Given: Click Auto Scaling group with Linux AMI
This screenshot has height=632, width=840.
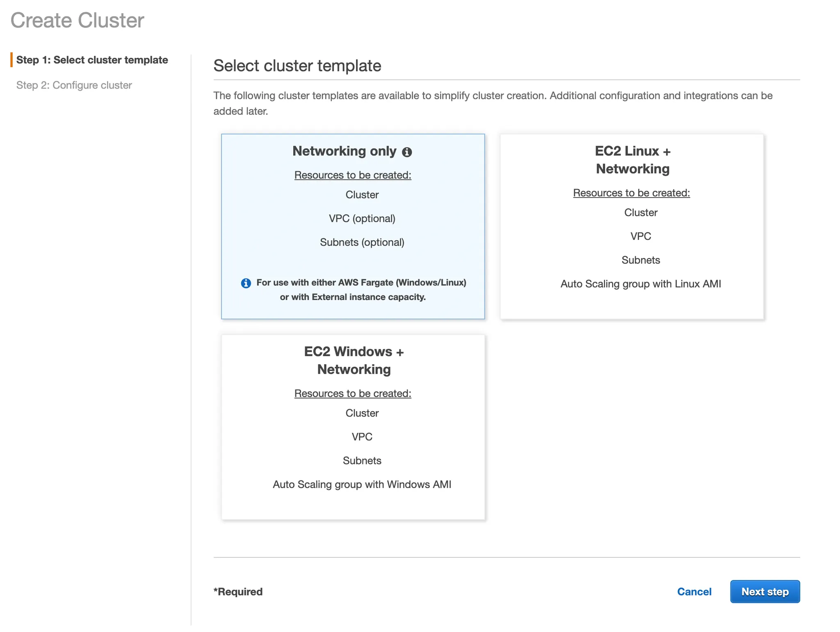Looking at the screenshot, I should [x=640, y=284].
